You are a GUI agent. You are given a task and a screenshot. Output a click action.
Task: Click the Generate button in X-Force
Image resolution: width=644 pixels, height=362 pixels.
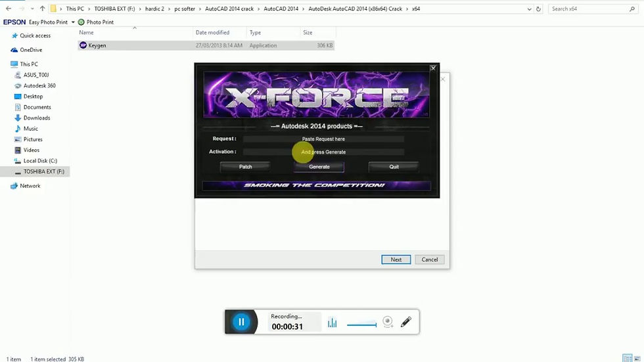coord(319,167)
